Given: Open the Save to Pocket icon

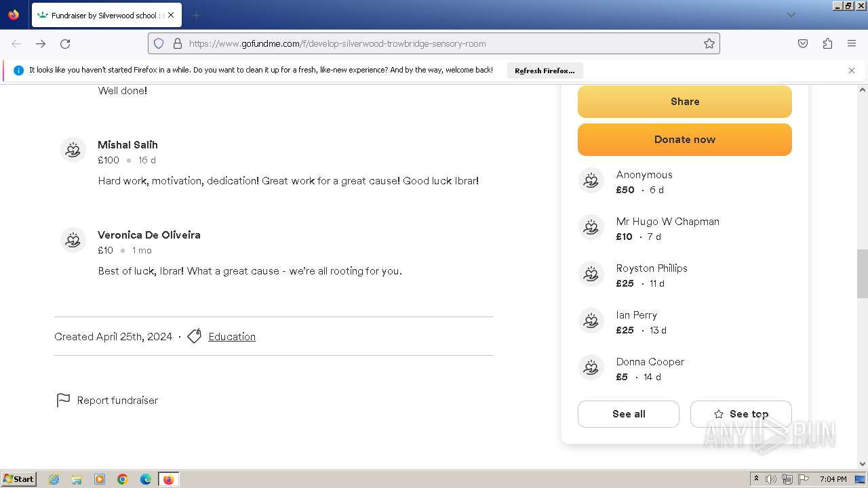Looking at the screenshot, I should (x=803, y=43).
